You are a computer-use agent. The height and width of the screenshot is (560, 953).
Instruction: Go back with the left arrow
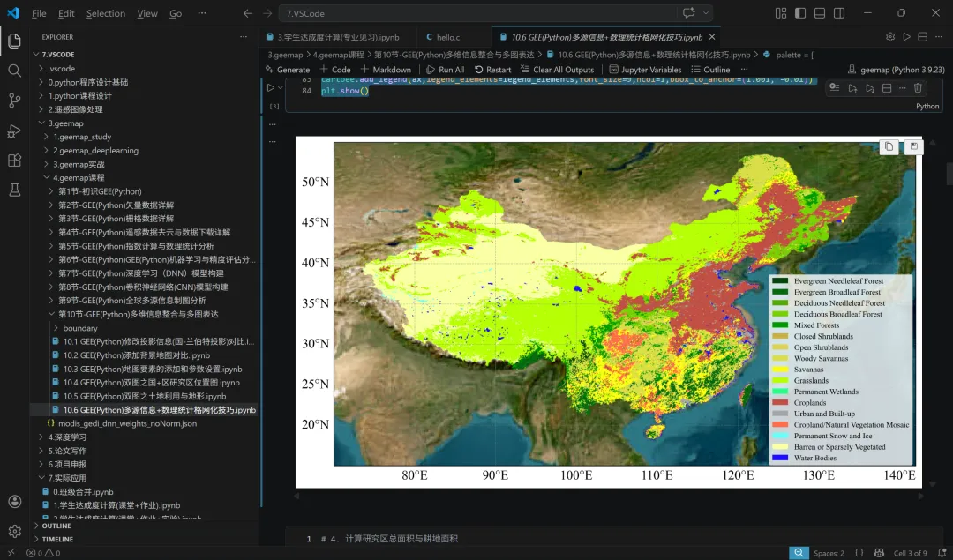click(x=247, y=12)
